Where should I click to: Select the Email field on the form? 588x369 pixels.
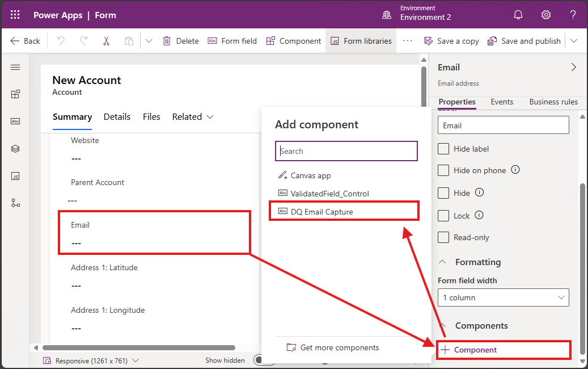tap(154, 233)
